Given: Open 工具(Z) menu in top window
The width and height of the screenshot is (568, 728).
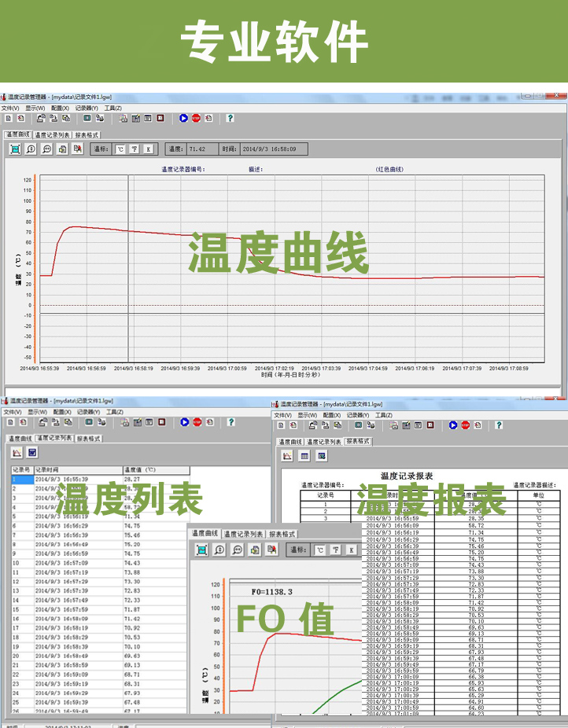Looking at the screenshot, I should 113,108.
